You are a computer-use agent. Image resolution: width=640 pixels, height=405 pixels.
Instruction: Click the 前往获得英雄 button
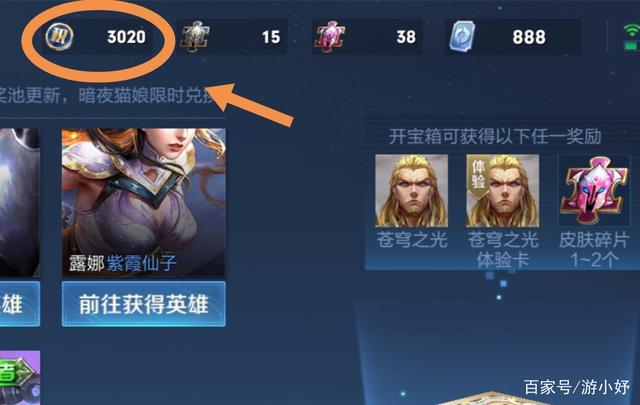[143, 304]
